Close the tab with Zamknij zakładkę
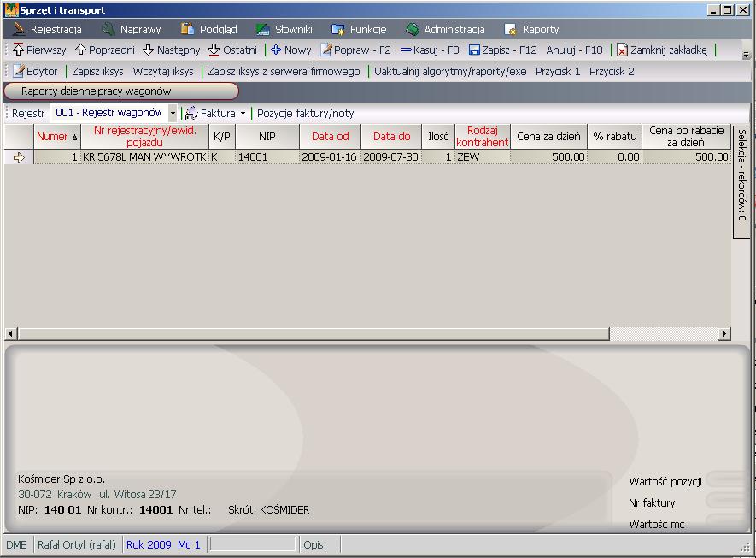The height and width of the screenshot is (558, 756). point(662,50)
